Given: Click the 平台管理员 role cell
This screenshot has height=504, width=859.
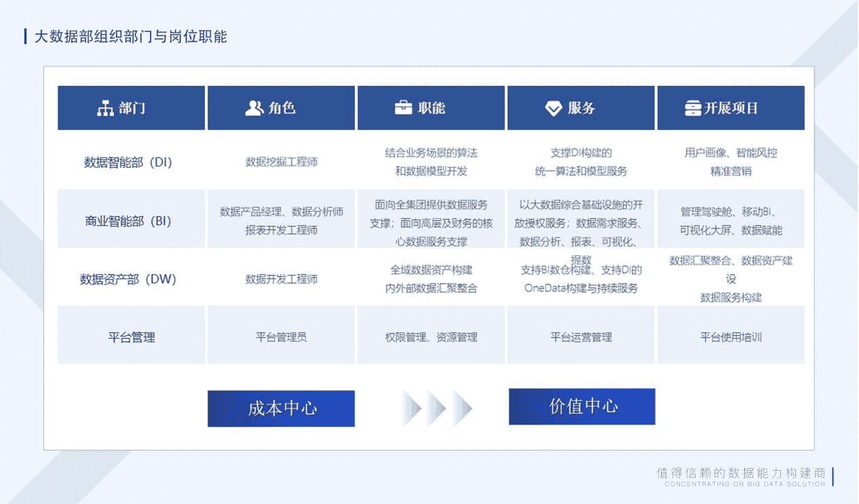Looking at the screenshot, I should coord(281,337).
